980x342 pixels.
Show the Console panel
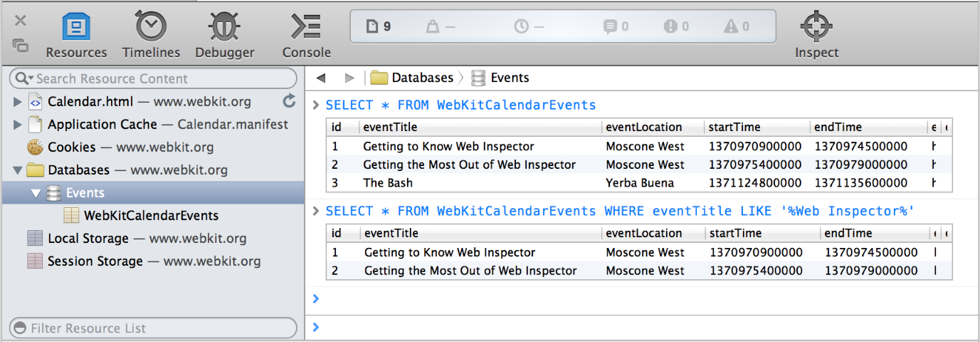(x=306, y=34)
